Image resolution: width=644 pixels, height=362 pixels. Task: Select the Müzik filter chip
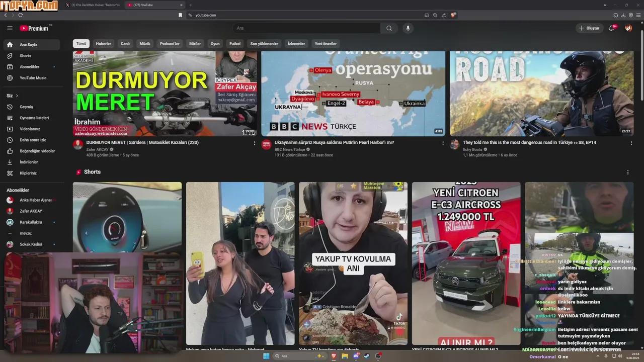coord(145,44)
